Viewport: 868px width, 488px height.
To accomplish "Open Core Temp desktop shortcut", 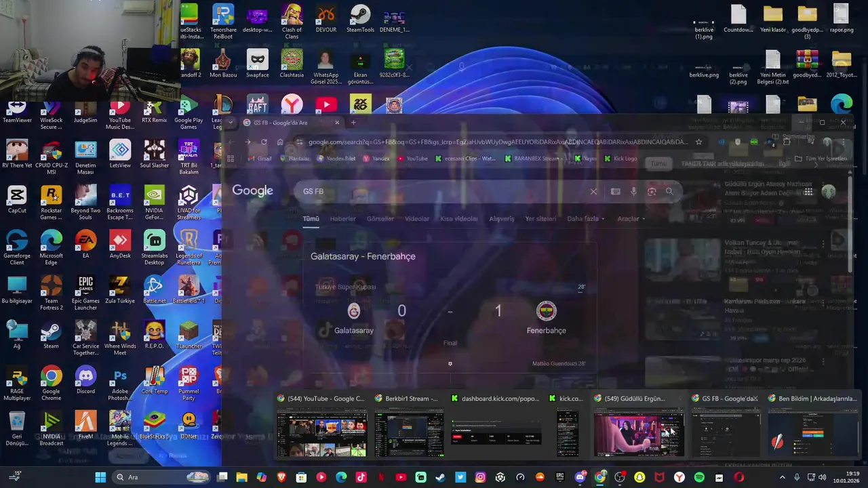I will [154, 380].
